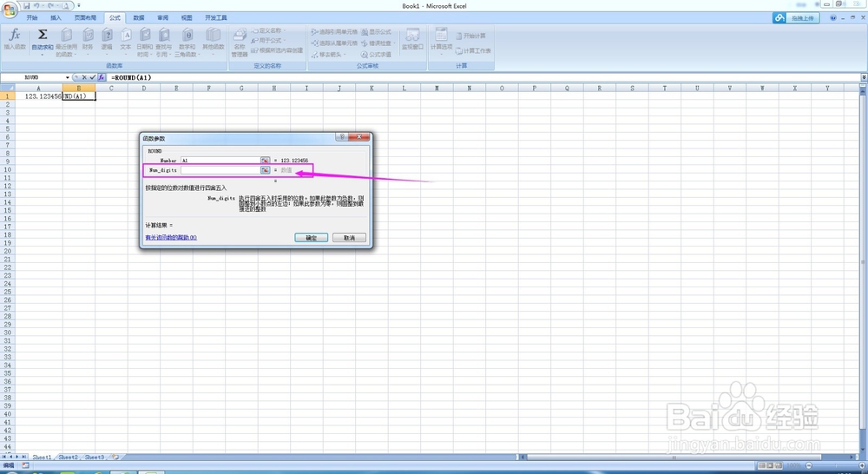The image size is (868, 474).
Task: Switch to Home (开始) ribbon tab
Action: pos(32,17)
